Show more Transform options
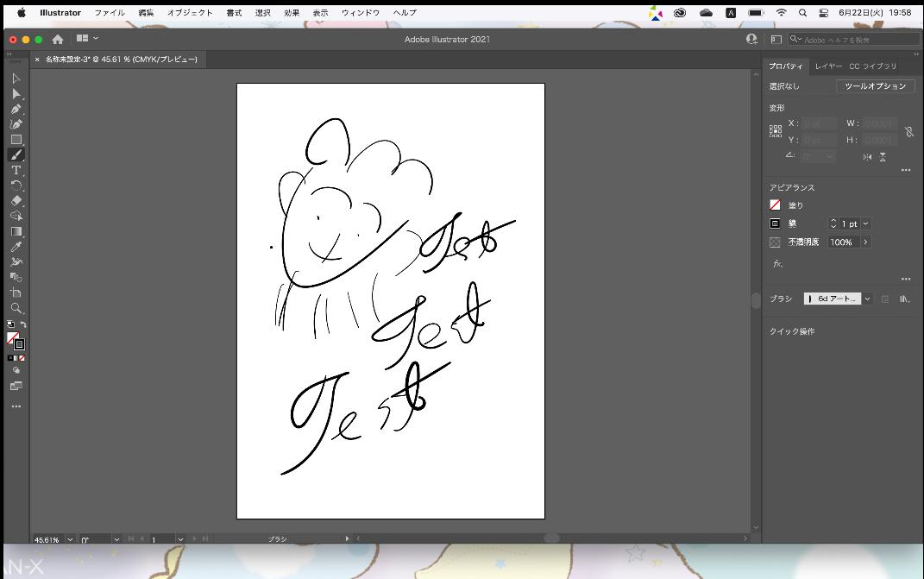Screen dimensions: 924x579 [x=906, y=170]
